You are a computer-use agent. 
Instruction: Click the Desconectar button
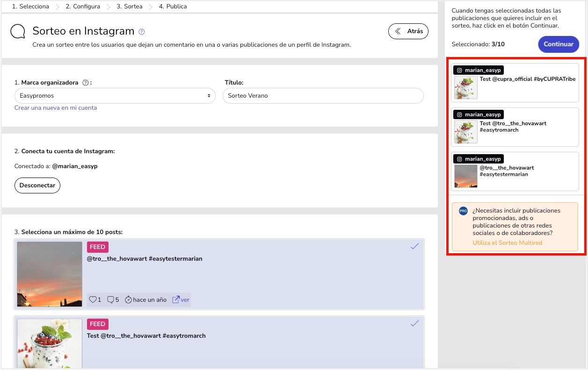[37, 185]
